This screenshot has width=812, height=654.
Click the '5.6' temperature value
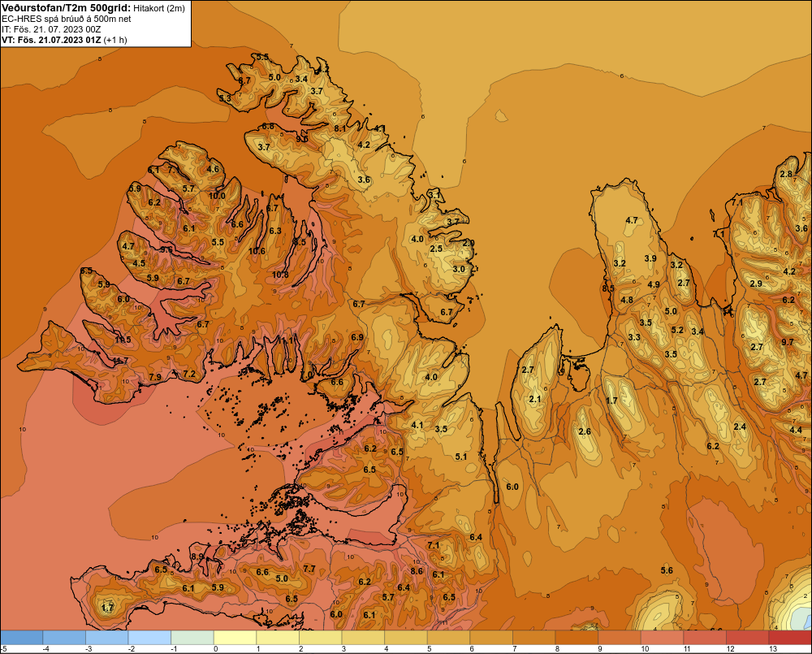[667, 570]
